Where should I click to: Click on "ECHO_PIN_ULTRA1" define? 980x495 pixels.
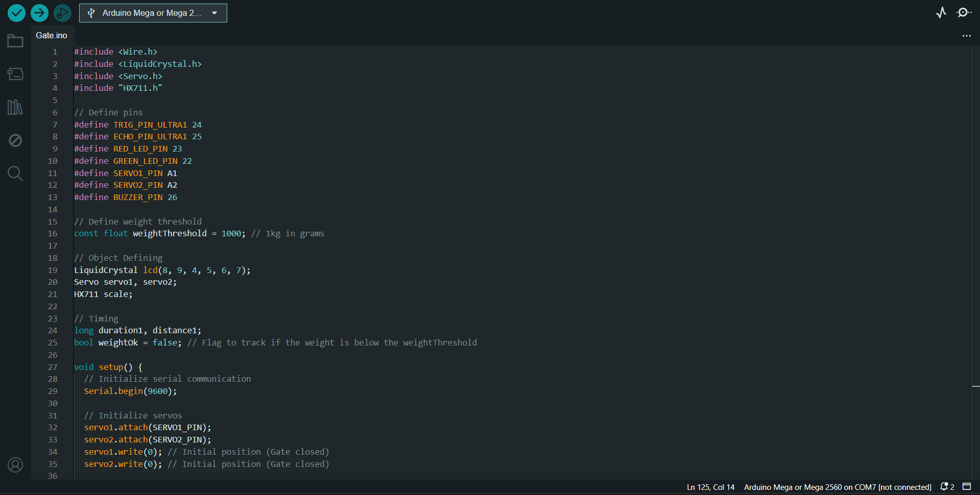pos(150,137)
